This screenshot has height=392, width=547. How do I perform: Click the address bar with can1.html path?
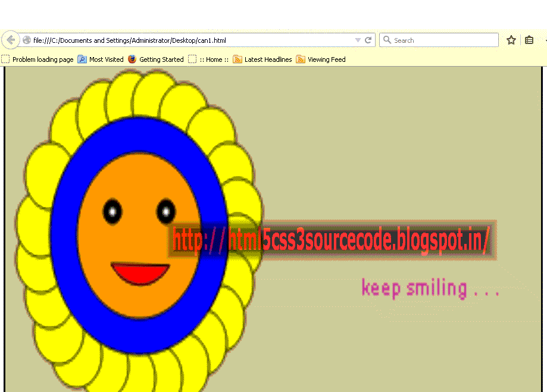click(x=196, y=40)
